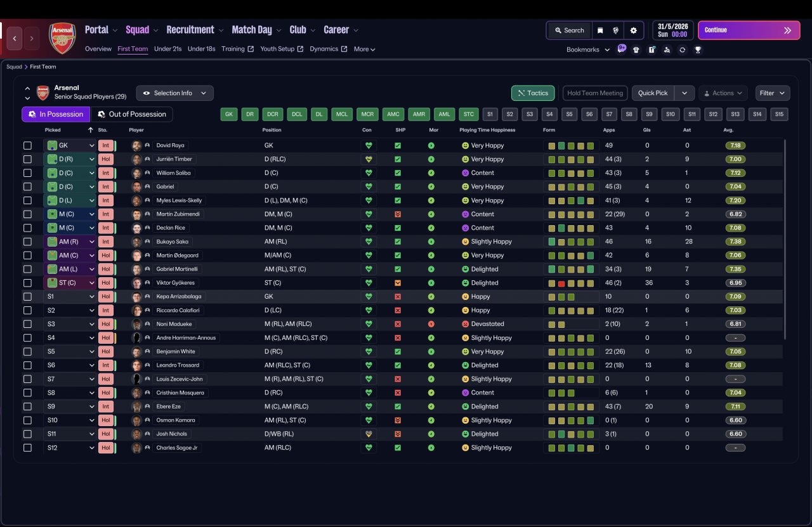Open the S1 picked dropdown for Kepa

coord(70,297)
